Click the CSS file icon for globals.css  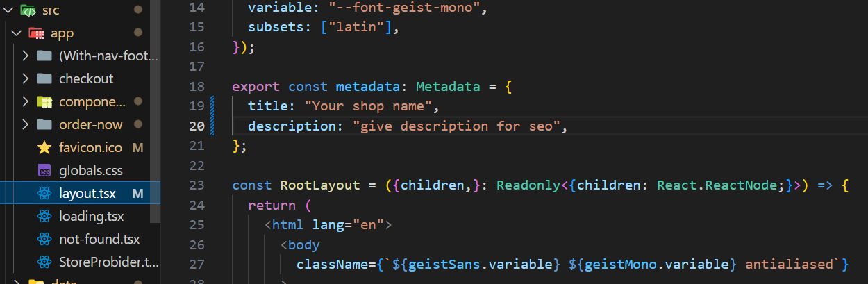coord(44,171)
